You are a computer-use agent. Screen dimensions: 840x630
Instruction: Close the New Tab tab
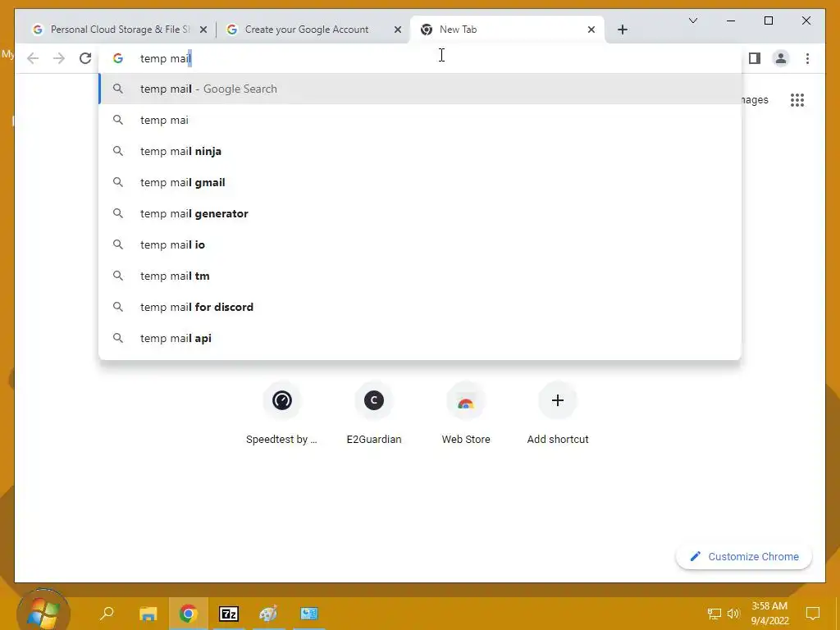(591, 30)
